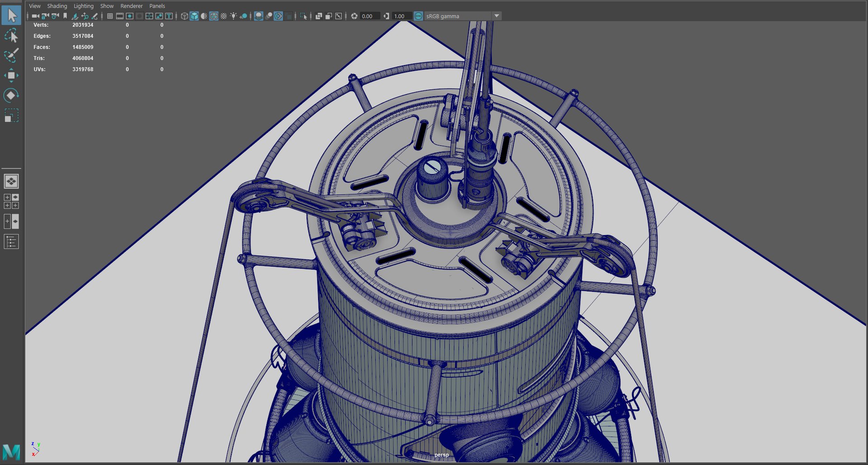Toggle Use Default Material icon
This screenshot has width=868, height=465.
pyautogui.click(x=204, y=16)
